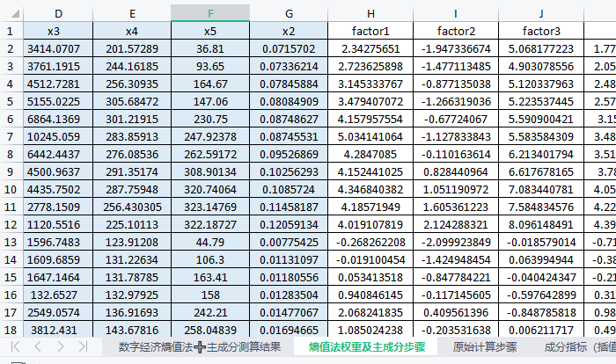Screen dimensions: 616x364
Task: Click cell containing x4
Action: pyautogui.click(x=132, y=31)
